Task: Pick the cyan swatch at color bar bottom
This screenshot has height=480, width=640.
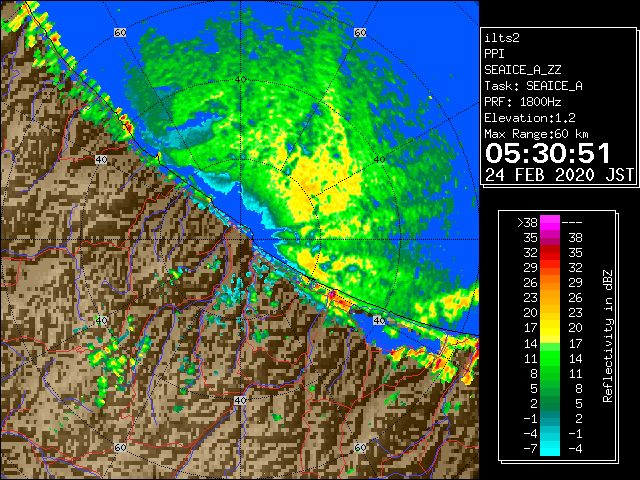Action: point(550,448)
